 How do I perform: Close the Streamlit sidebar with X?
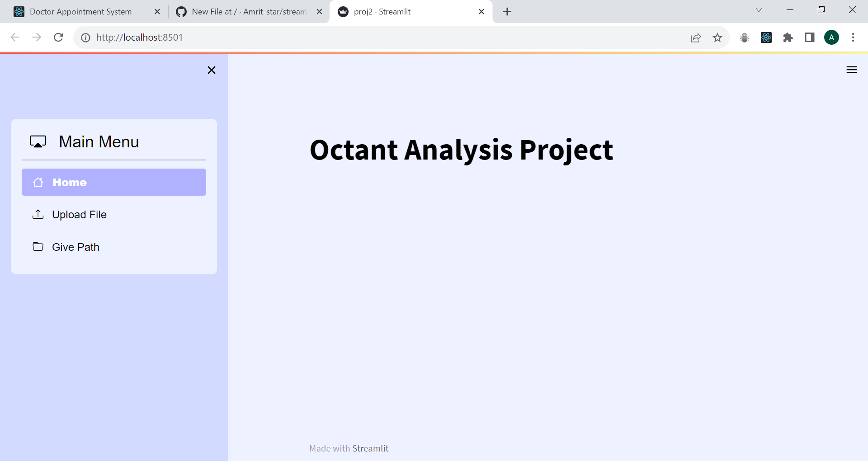[x=212, y=70]
